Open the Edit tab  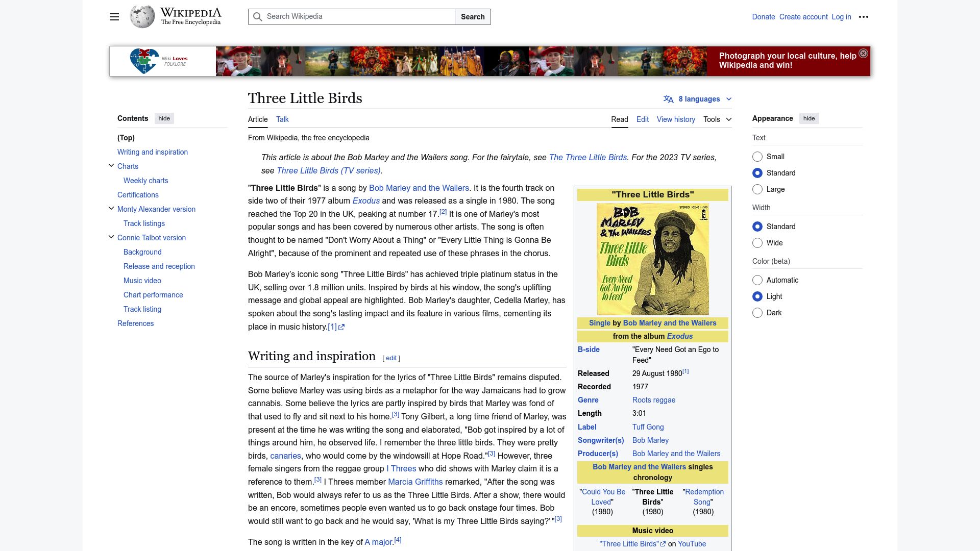tap(643, 119)
